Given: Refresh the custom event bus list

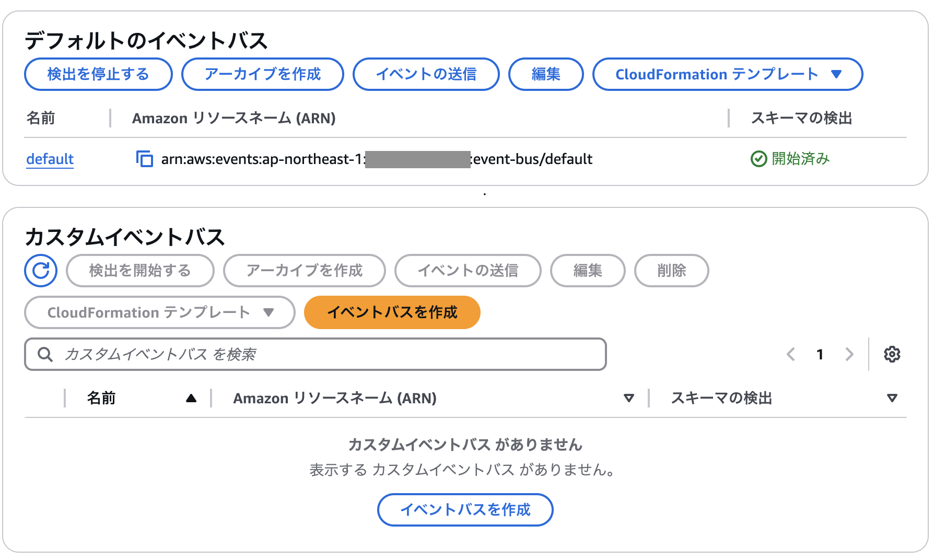Looking at the screenshot, I should coord(40,271).
